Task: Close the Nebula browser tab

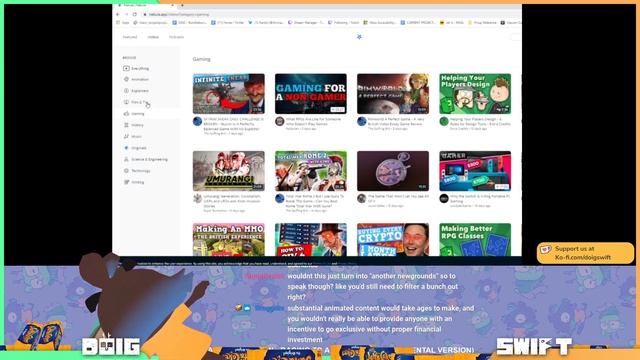Action: pos(172,5)
